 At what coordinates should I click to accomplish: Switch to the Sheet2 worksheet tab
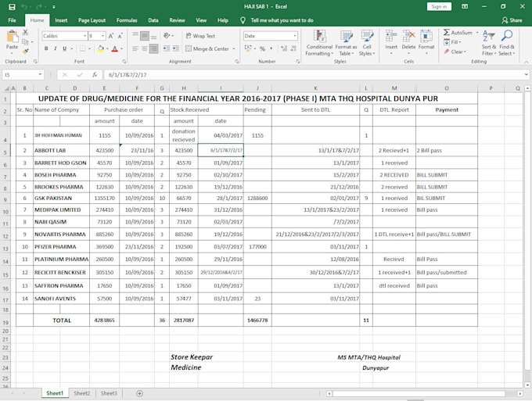[82, 393]
